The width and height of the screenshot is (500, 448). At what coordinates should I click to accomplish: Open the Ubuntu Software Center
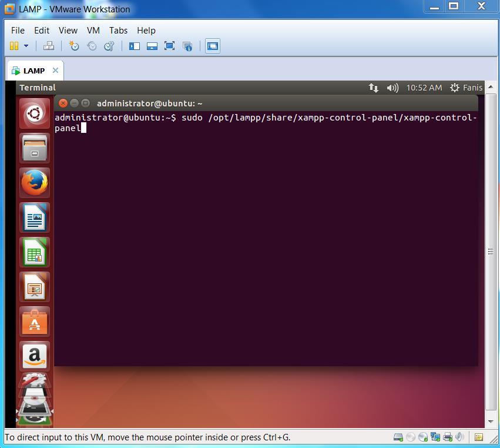pyautogui.click(x=35, y=322)
